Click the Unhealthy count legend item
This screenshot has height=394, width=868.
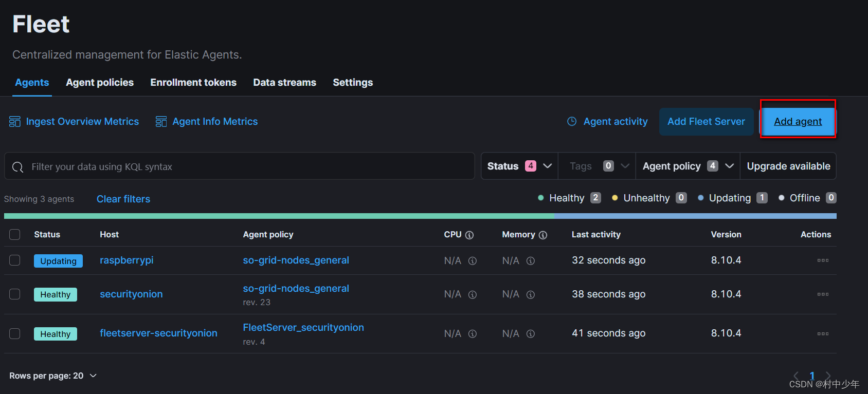click(x=649, y=198)
